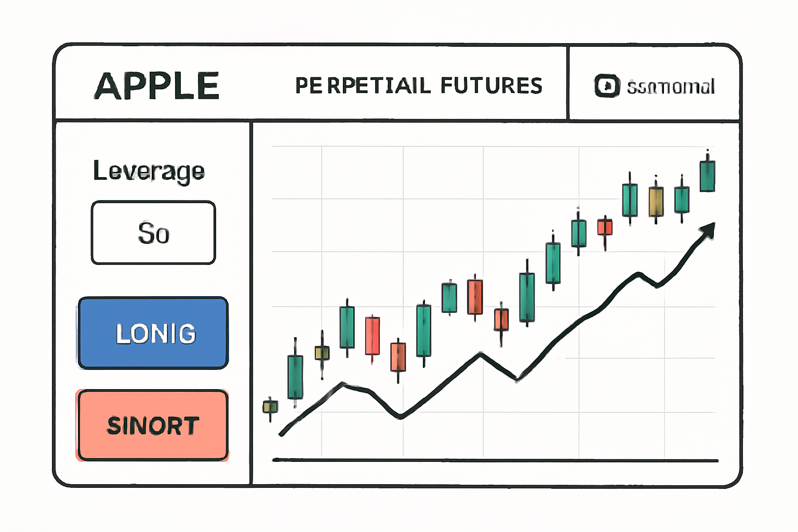Click the small olive candle at far left
The image size is (798, 532).
coord(270,407)
